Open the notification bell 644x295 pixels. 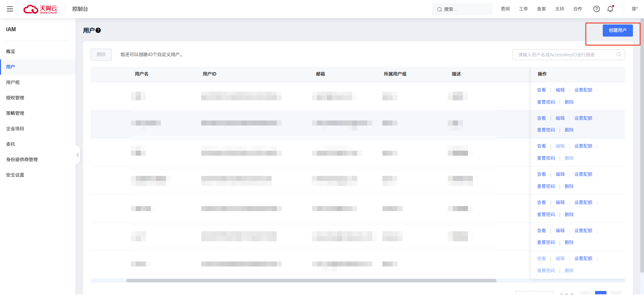click(610, 9)
